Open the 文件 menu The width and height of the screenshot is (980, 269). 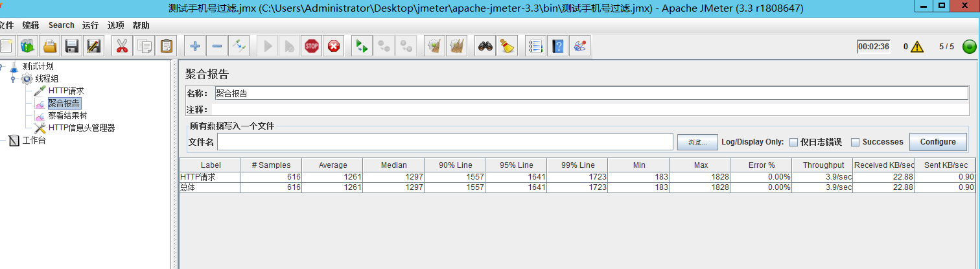pyautogui.click(x=6, y=25)
